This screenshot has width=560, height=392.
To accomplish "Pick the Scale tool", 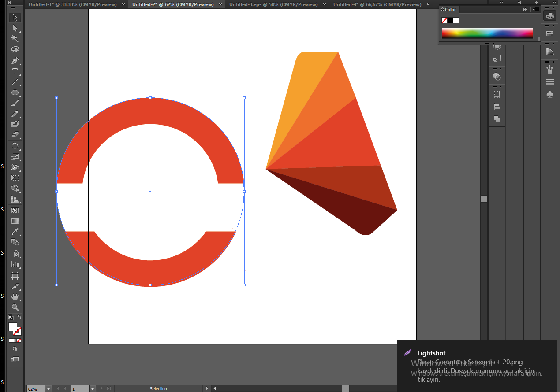I will (x=15, y=157).
